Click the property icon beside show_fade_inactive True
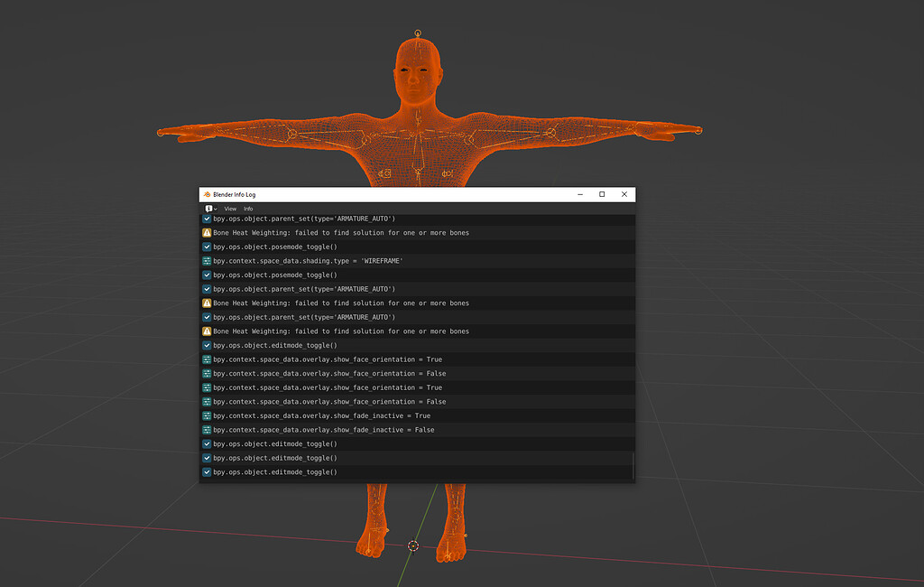Viewport: 924px width, 587px height. click(206, 415)
